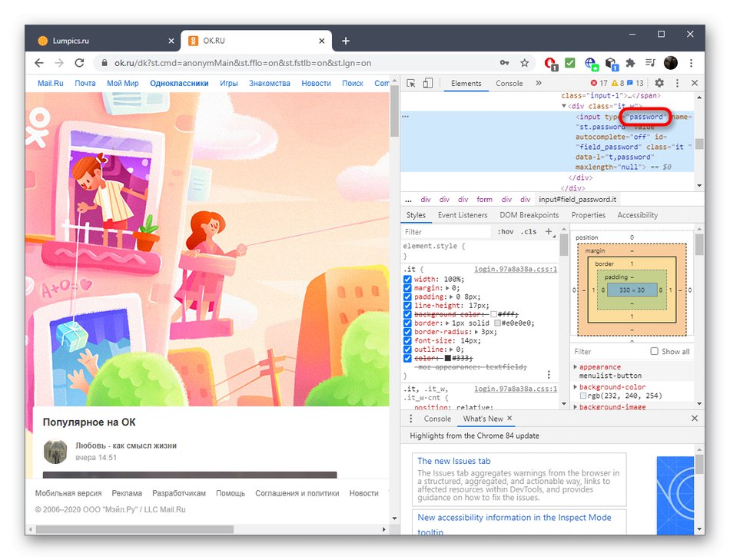This screenshot has height=560, width=730.
Task: Click the Mail.Ru portal link
Action: pyautogui.click(x=50, y=83)
